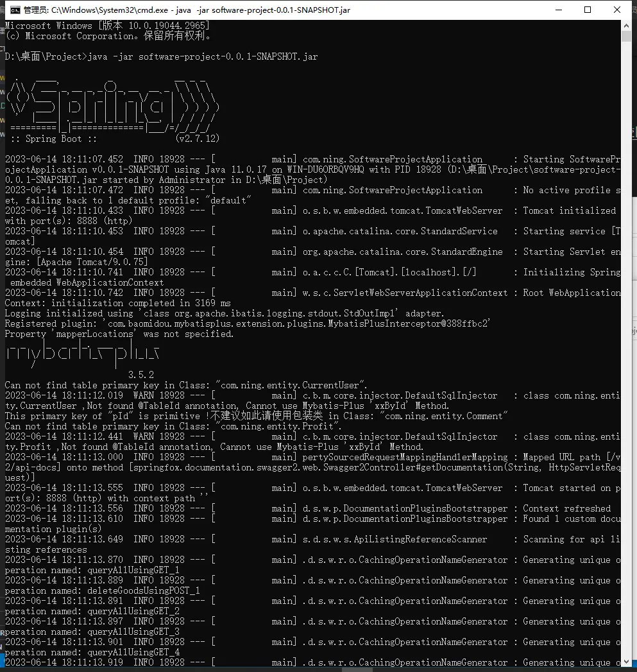Image resolution: width=637 pixels, height=672 pixels.
Task: Click the Spring ASCII art banner
Action: (112, 107)
